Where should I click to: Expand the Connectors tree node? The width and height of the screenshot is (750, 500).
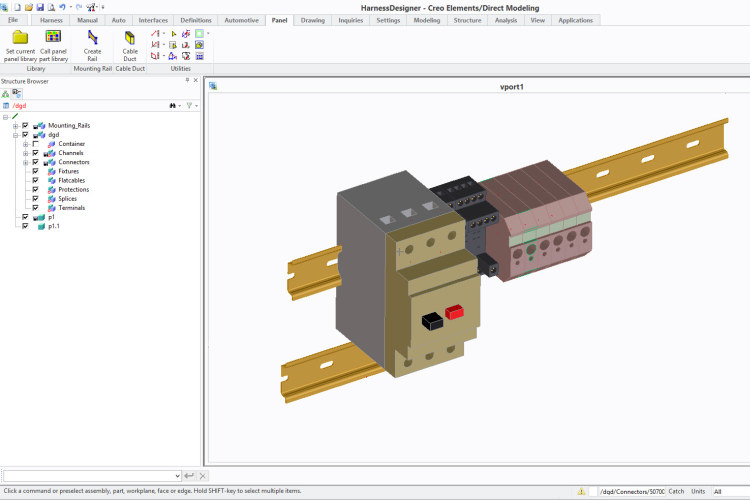25,162
